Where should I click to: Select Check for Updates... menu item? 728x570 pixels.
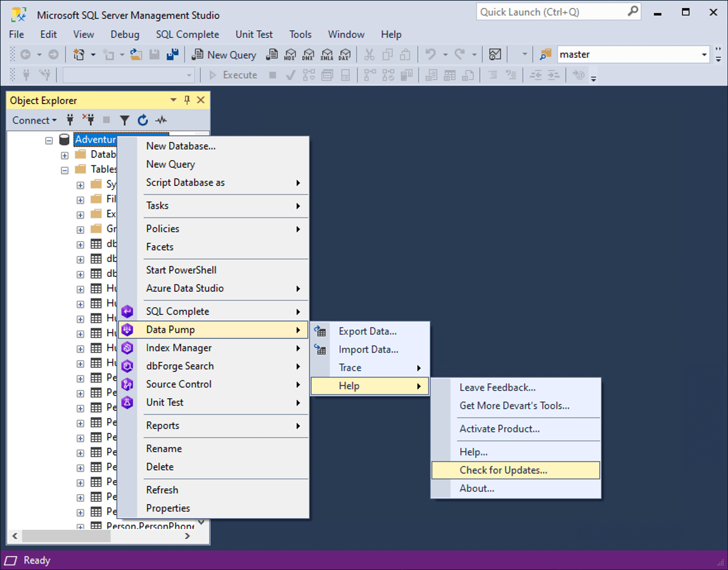[516, 470]
